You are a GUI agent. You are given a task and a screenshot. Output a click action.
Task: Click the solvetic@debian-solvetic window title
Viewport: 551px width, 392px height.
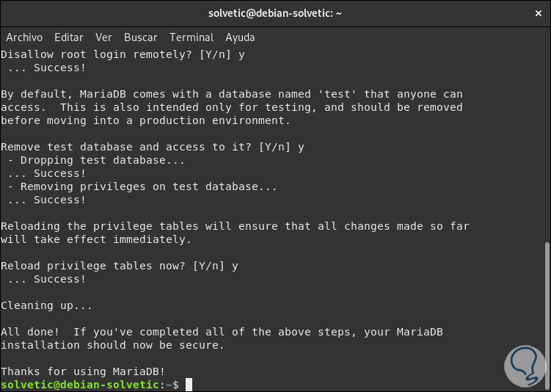275,12
